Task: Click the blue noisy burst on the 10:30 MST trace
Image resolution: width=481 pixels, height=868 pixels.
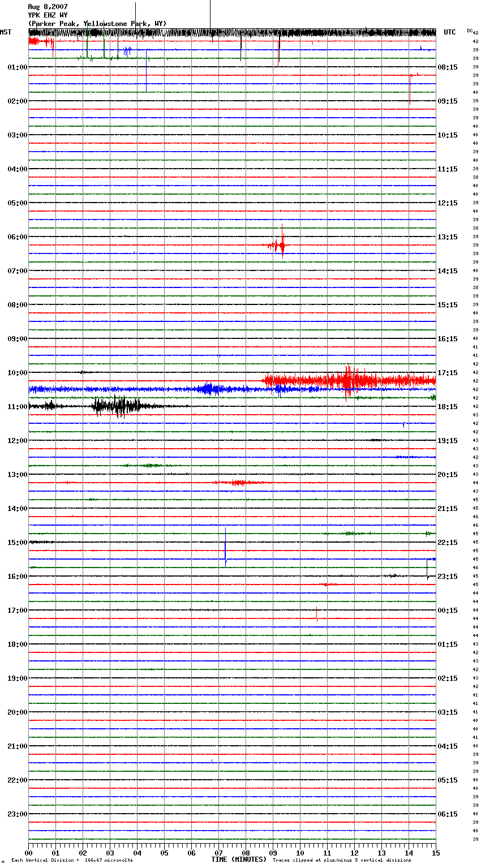Action: point(209,389)
